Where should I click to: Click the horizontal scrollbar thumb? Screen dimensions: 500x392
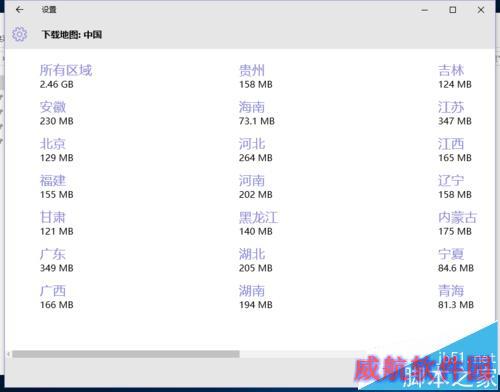coord(126,354)
